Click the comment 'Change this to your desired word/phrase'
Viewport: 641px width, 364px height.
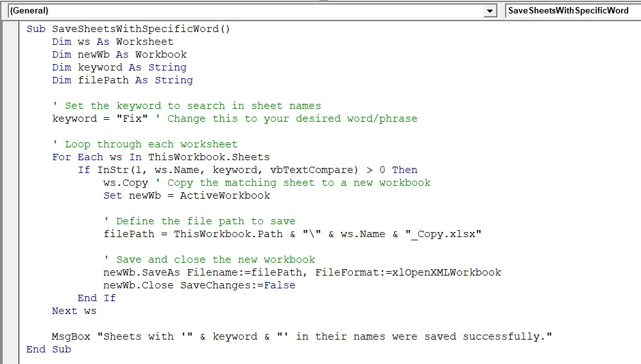click(287, 119)
